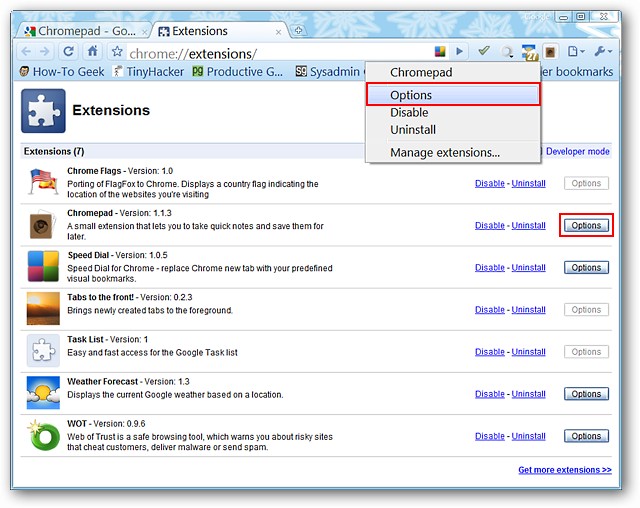Close the Chromepad tab
The image size is (640, 508).
tap(144, 32)
